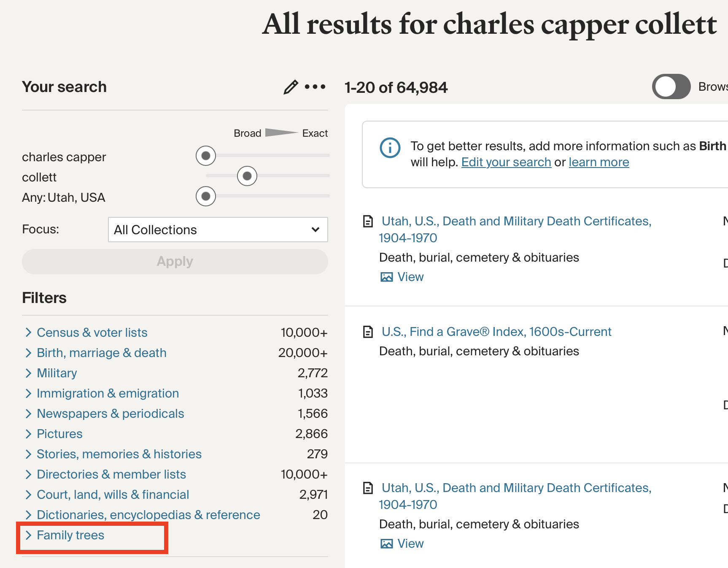Expand Birth, marriage & death chevron
This screenshot has width=728, height=568.
(x=28, y=353)
